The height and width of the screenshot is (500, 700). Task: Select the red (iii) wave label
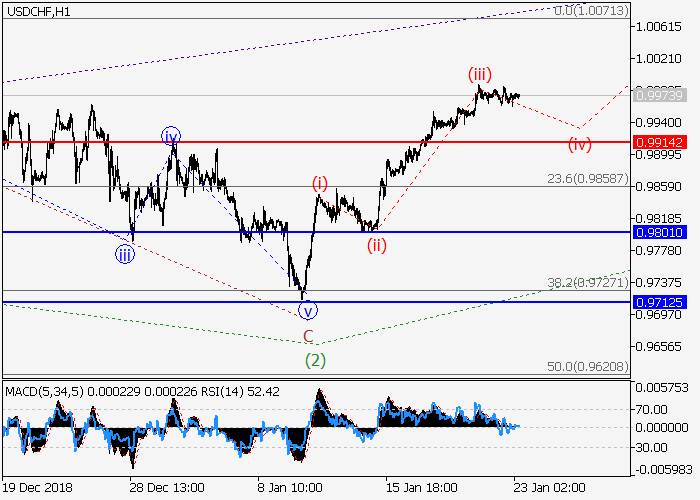point(479,74)
